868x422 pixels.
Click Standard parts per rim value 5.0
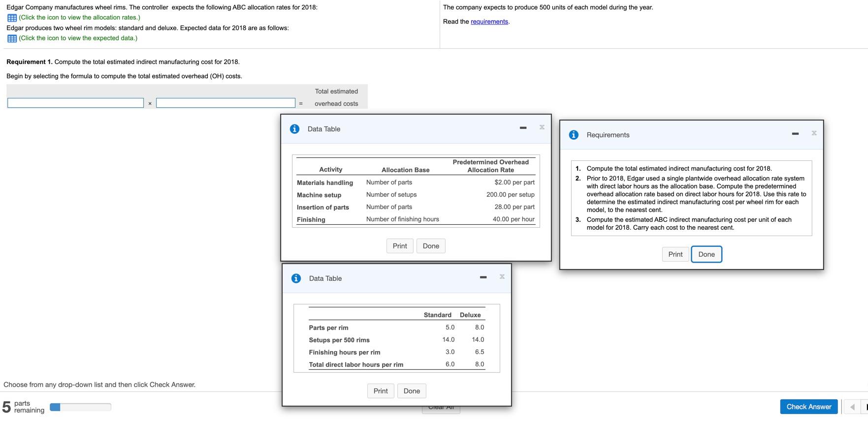[x=450, y=328]
